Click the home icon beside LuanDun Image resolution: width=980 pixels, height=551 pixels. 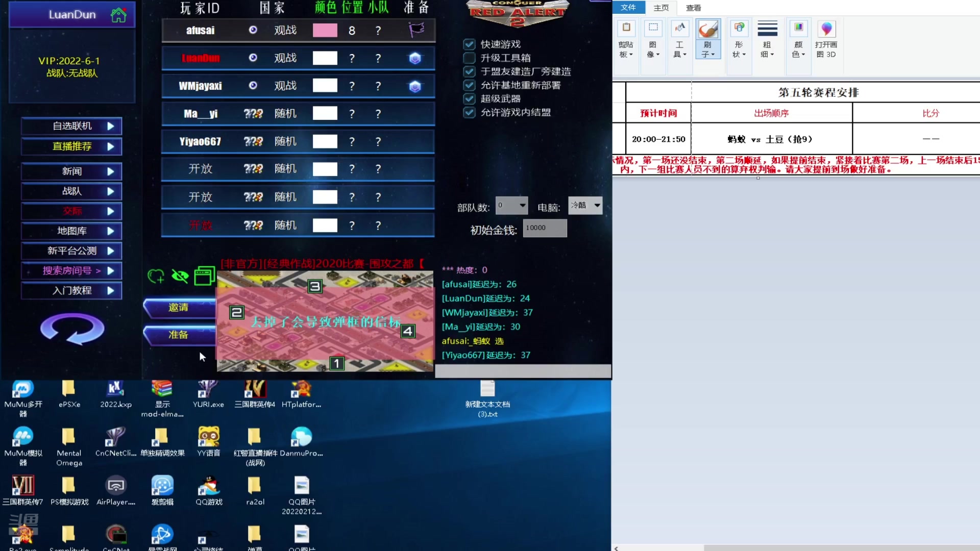click(118, 15)
